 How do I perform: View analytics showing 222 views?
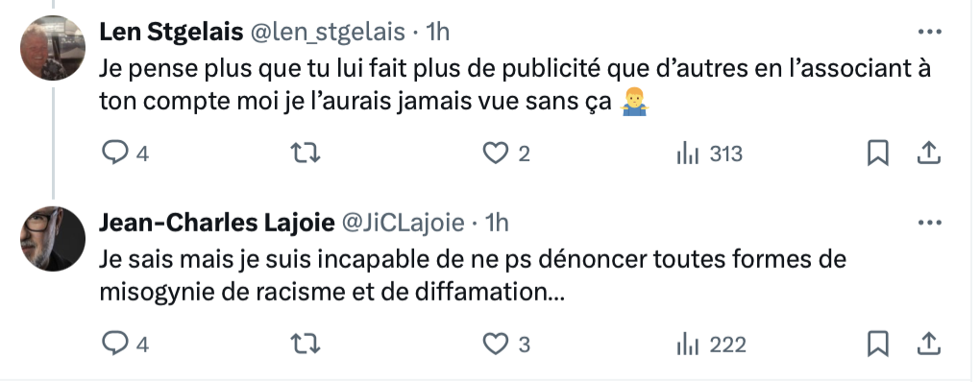click(711, 344)
